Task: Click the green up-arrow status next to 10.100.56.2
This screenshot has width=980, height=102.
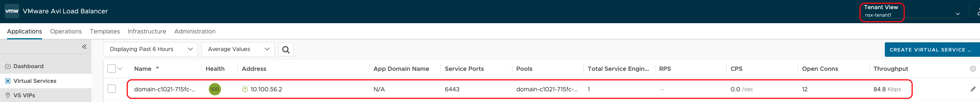Action: click(x=245, y=89)
